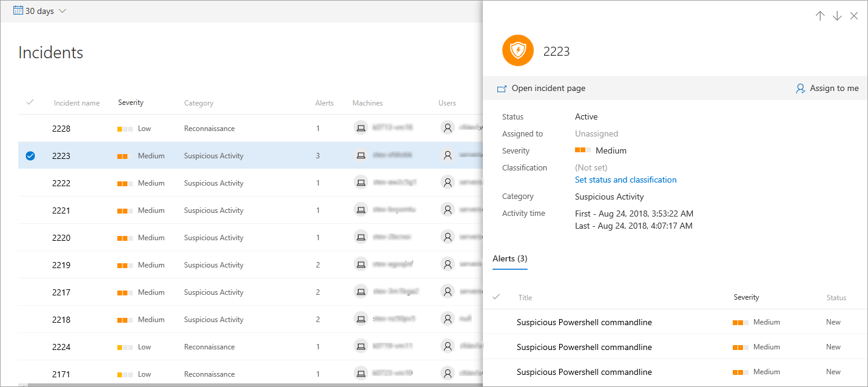Viewport: 868px width, 387px height.
Task: Uncheck the selected incident 2223 checkbox
Action: 30,156
